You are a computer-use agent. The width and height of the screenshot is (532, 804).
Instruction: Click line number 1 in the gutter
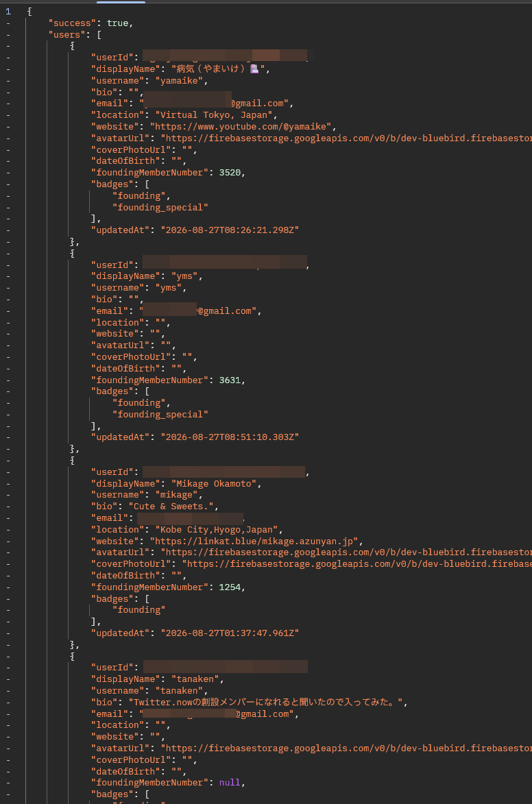(x=8, y=11)
